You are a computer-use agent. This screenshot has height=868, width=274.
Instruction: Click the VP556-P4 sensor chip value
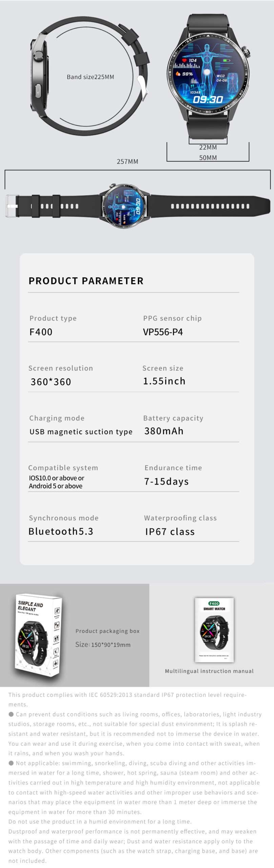(163, 332)
